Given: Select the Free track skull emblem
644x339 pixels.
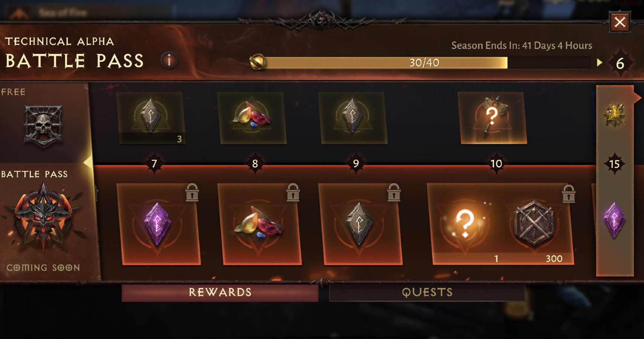Looking at the screenshot, I should [43, 126].
